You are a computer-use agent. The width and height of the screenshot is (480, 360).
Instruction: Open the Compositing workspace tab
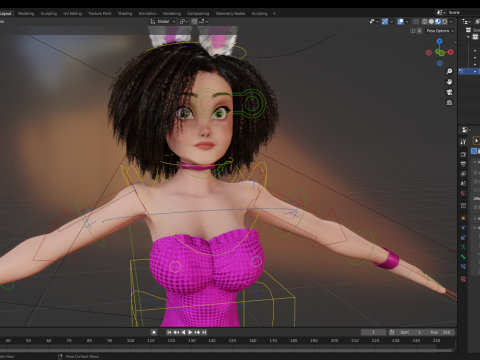click(198, 14)
